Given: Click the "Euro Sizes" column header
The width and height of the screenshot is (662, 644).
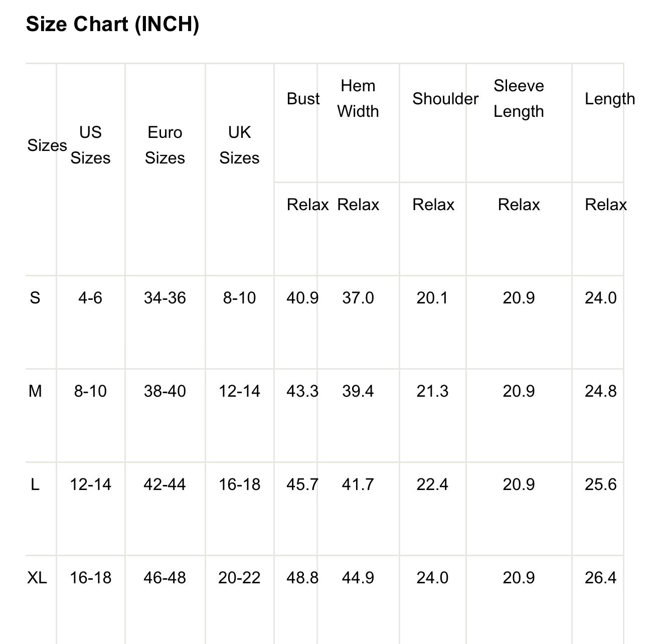Looking at the screenshot, I should pyautogui.click(x=164, y=145).
